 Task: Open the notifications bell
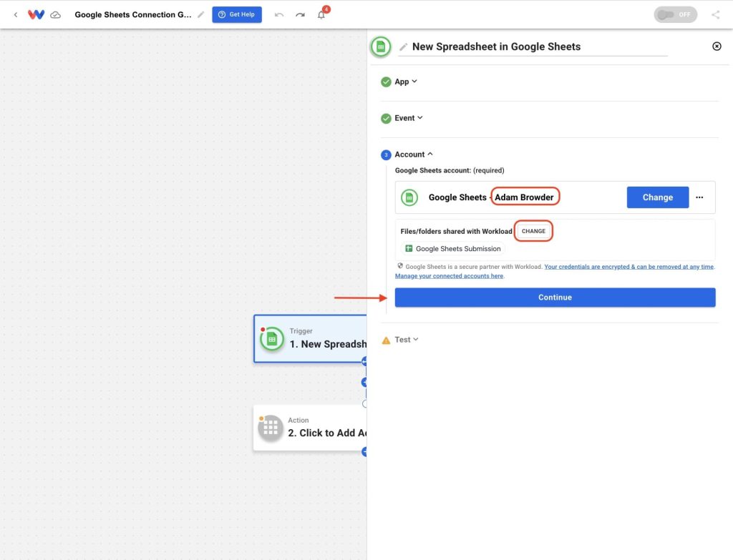click(x=321, y=15)
